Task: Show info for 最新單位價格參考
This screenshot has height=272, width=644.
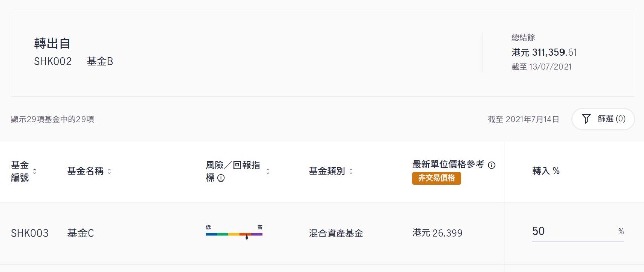Action: point(492,165)
